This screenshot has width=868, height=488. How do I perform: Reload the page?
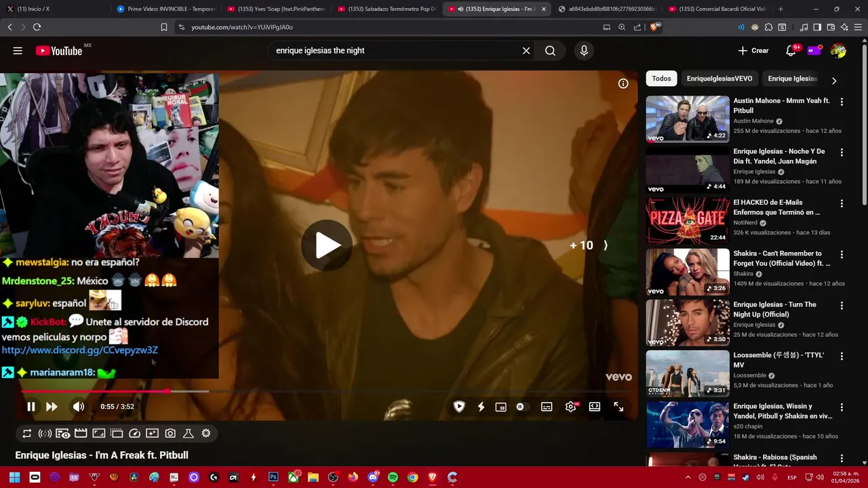coord(37,27)
